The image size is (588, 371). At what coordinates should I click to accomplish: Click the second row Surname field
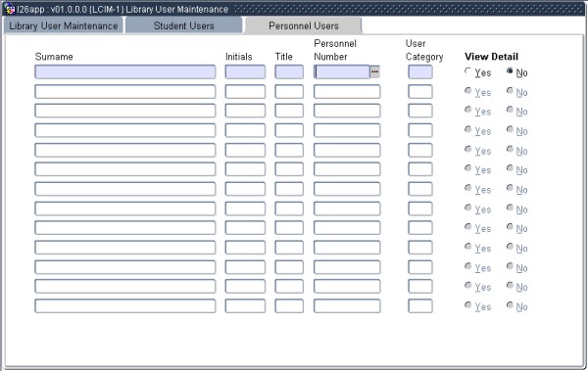pos(125,91)
